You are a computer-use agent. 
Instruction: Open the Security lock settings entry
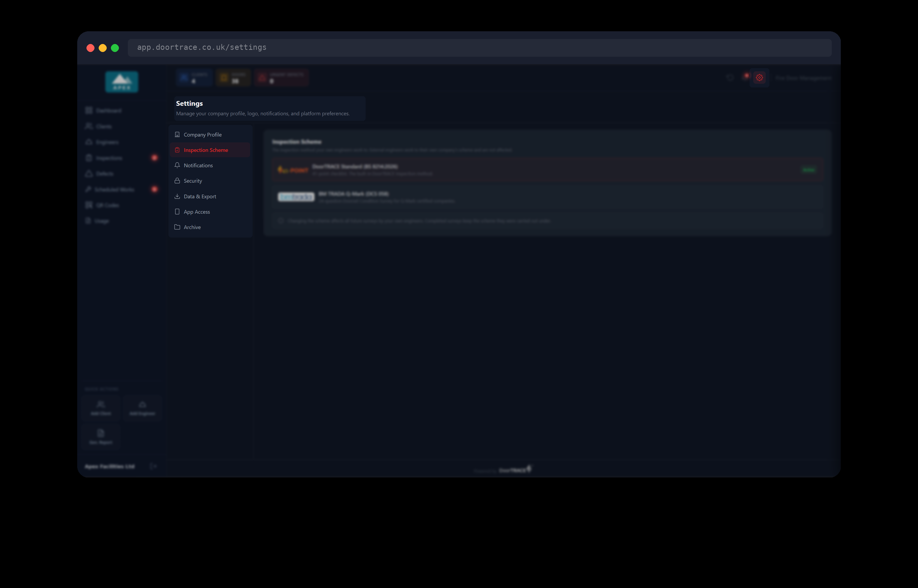tap(210, 181)
